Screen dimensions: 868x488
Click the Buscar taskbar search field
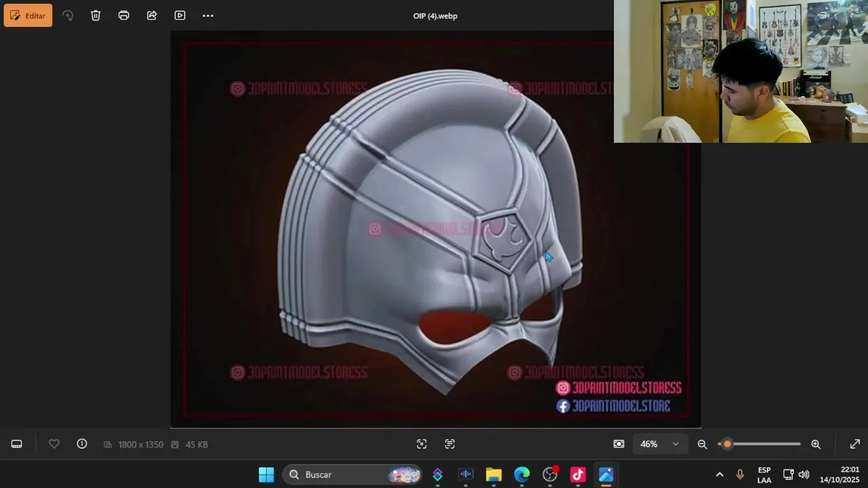pos(353,474)
